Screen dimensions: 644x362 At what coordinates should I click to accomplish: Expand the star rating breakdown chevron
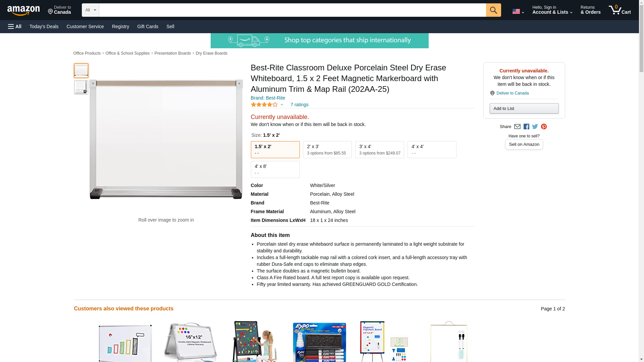[x=282, y=105]
